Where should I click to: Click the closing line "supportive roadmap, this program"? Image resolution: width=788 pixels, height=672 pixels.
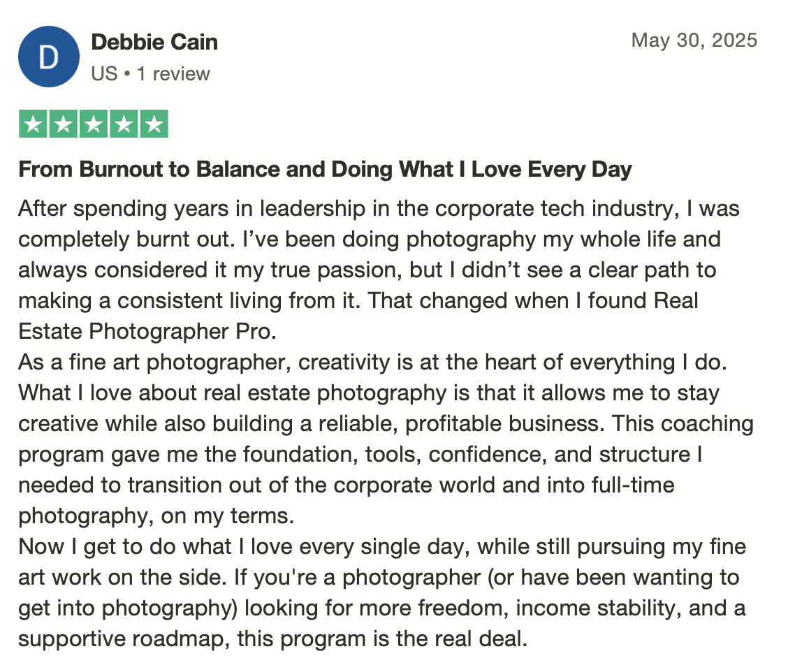tap(273, 639)
